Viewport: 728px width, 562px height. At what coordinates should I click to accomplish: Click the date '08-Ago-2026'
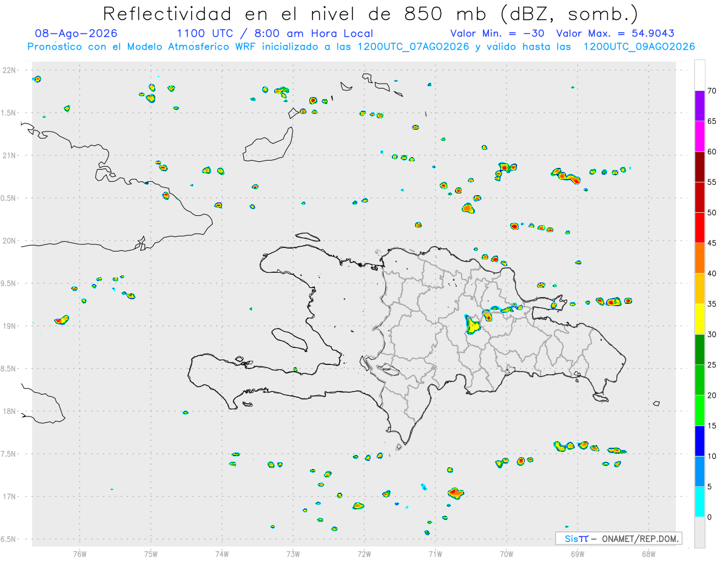pyautogui.click(x=76, y=33)
